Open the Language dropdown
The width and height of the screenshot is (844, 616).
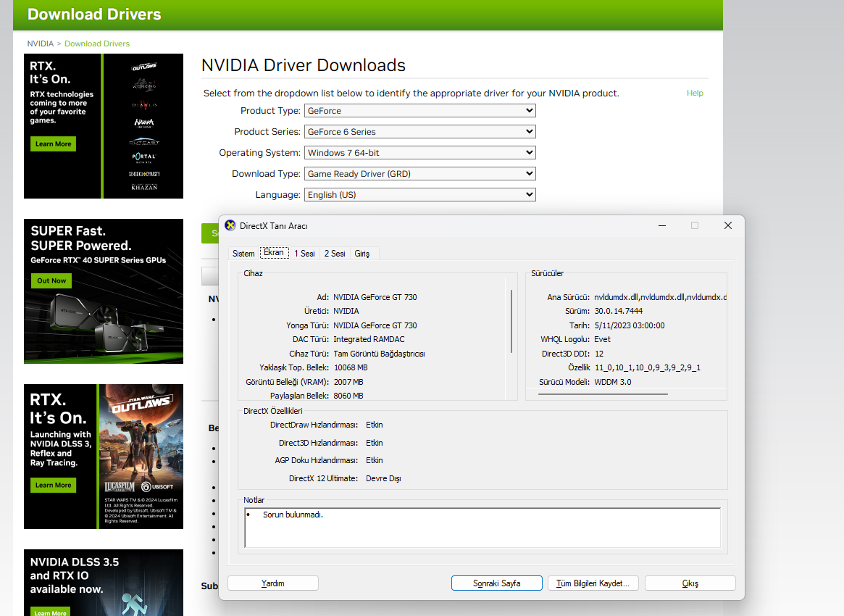tap(420, 194)
